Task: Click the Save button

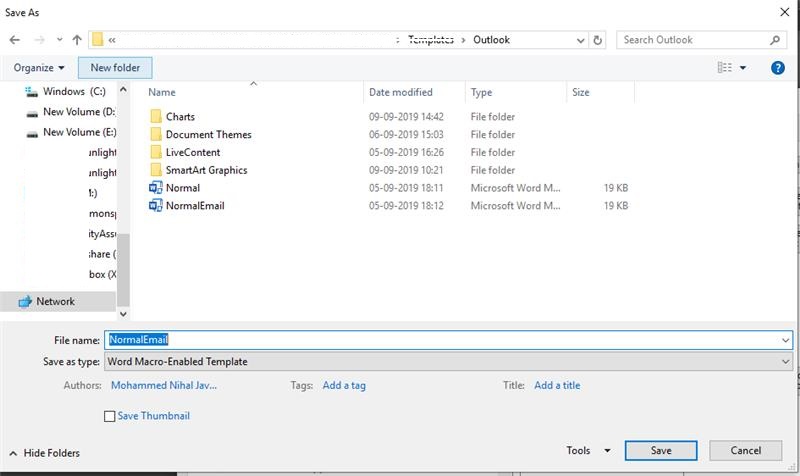Action: (661, 450)
